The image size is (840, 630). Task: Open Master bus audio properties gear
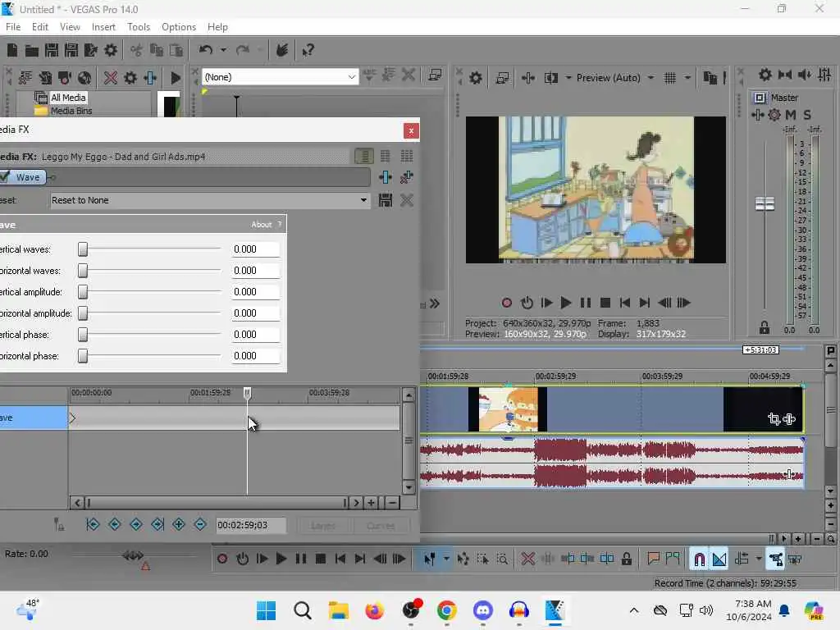[765, 75]
